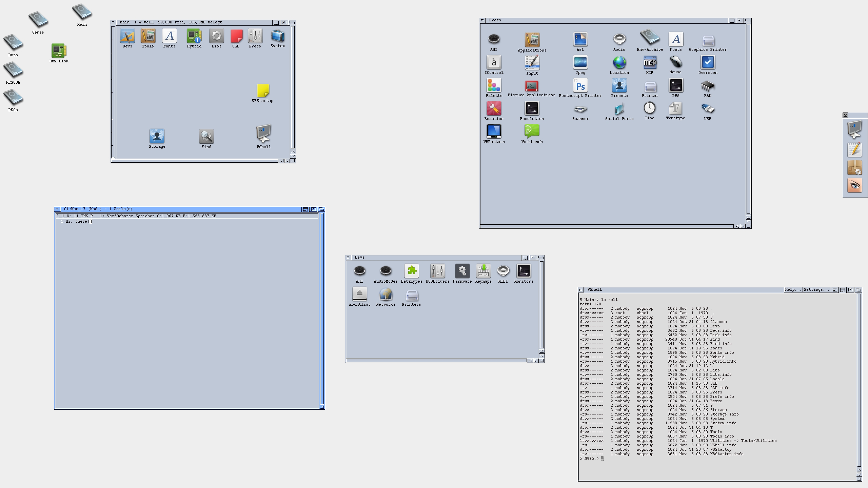Click the Main window's horizontal scrollbar
The image size is (868, 488).
[195, 161]
